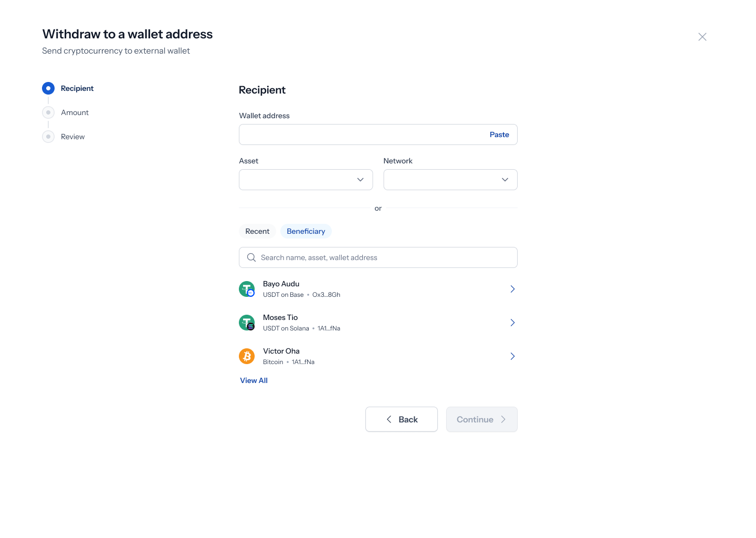Click the Paste button
The height and width of the screenshot is (538, 756).
point(499,134)
